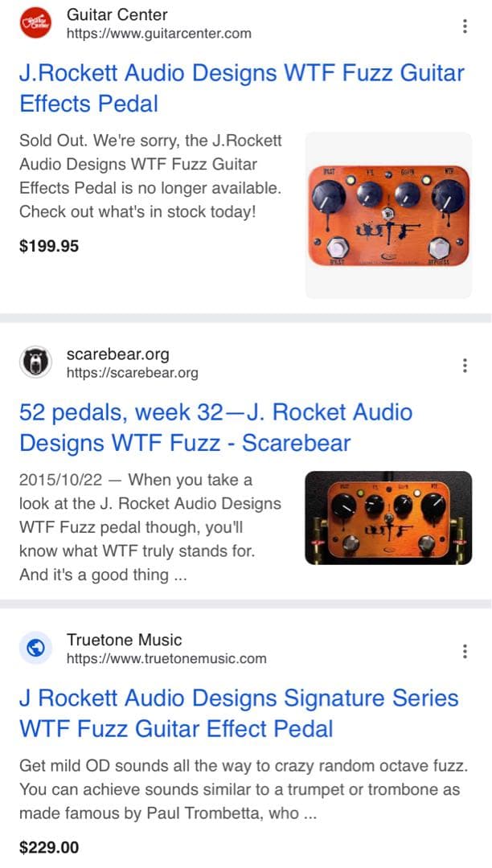Click the red circular Guitar Center brand badge

[34, 23]
